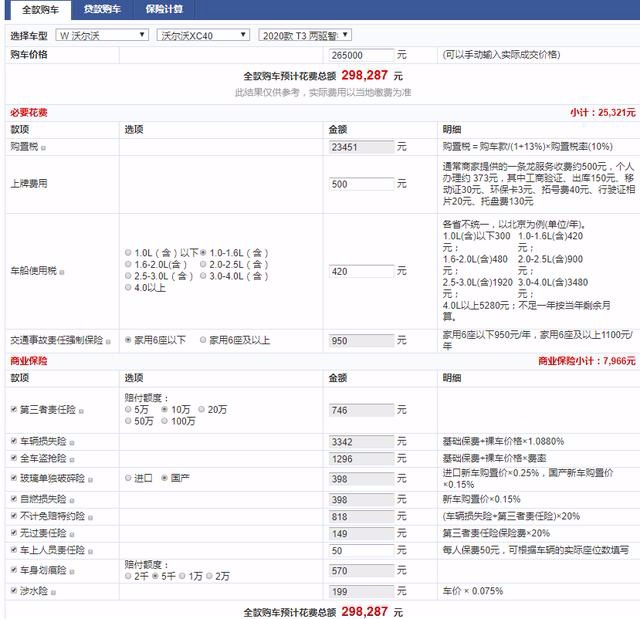Select the 2.0-2.5L(含) radio option

[x=203, y=264]
